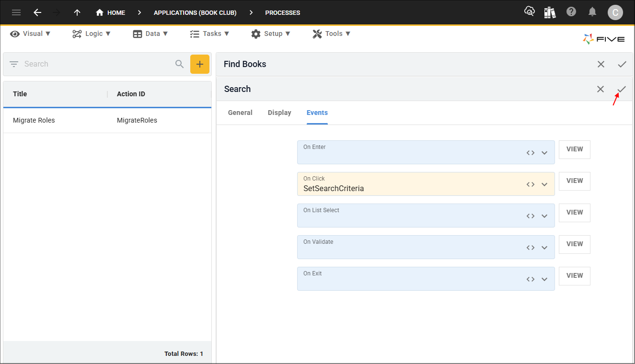
Task: Go up one level with up arrow
Action: [77, 12]
